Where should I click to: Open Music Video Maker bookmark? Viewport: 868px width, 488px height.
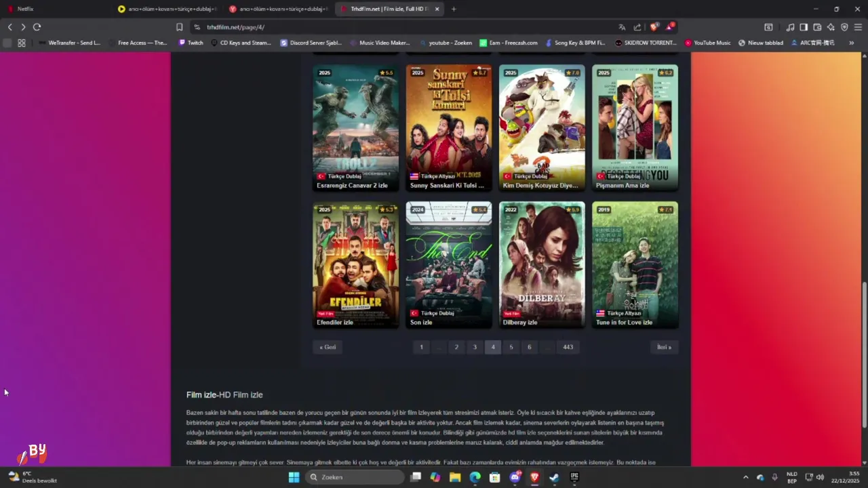pos(380,43)
